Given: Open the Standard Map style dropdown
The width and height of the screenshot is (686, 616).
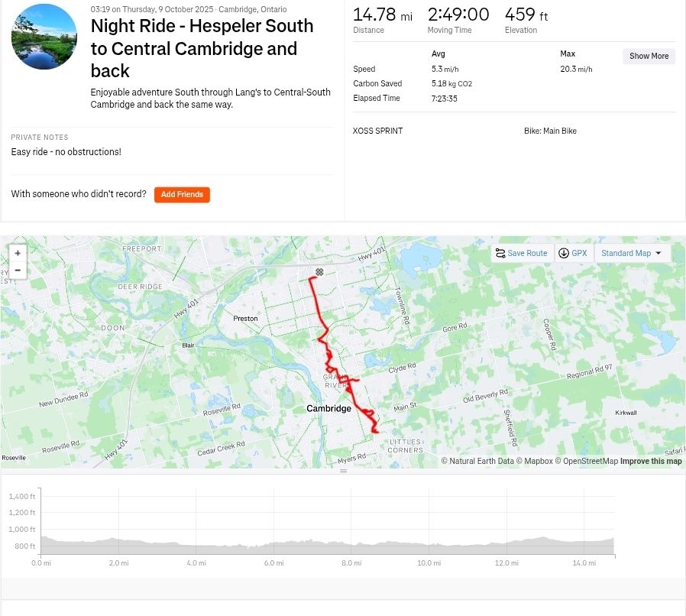Looking at the screenshot, I should click(632, 253).
